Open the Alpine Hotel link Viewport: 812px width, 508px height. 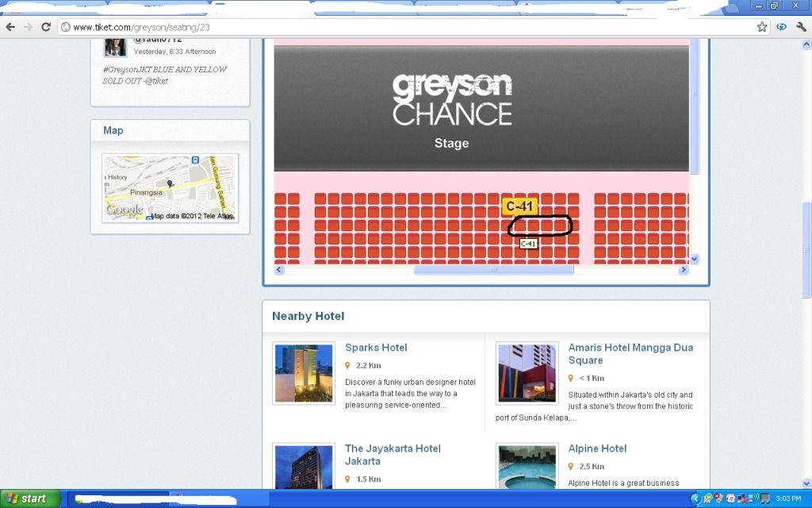coord(597,448)
